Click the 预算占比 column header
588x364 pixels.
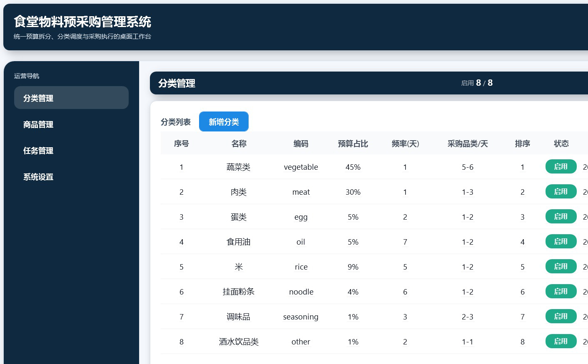(353, 144)
